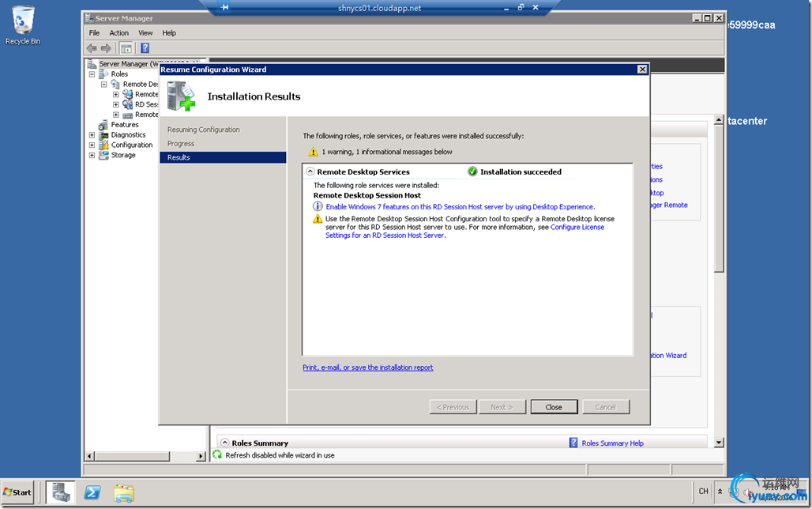The height and width of the screenshot is (509, 812).
Task: Click the tree pane horizontal scrollbar right arrow
Action: point(201,456)
